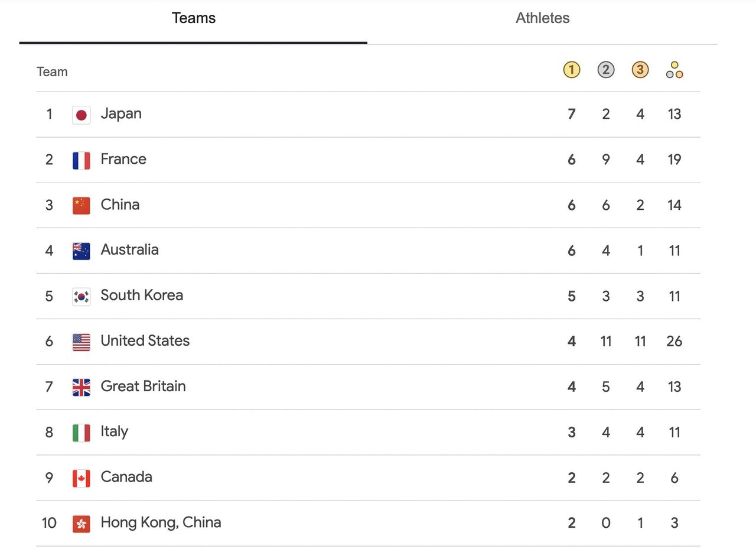Click the Australia flag icon
756x552 pixels.
coord(82,251)
